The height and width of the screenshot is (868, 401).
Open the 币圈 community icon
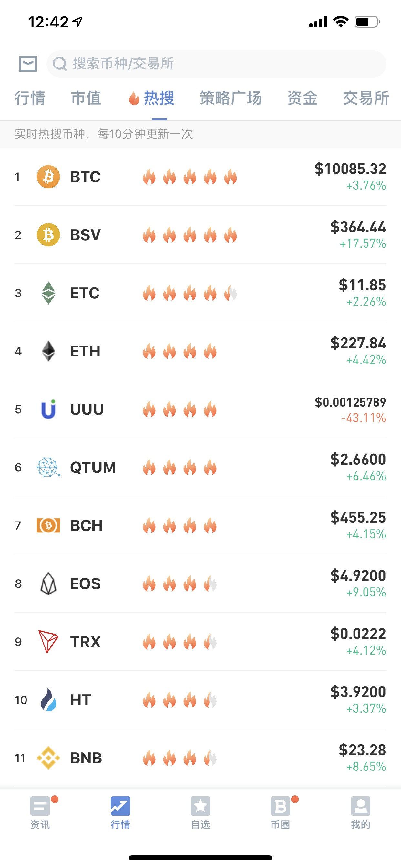click(280, 806)
